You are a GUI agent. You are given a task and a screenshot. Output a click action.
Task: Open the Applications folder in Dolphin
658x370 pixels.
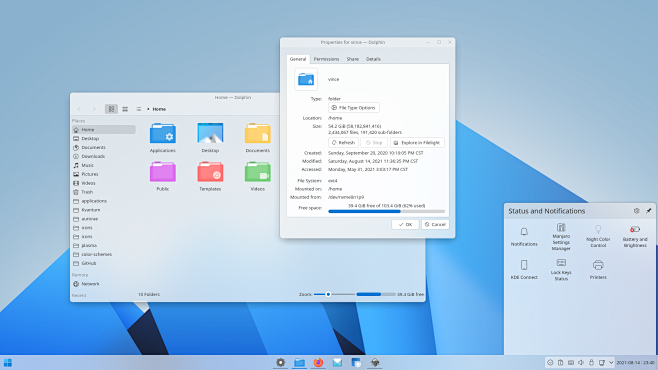(163, 138)
